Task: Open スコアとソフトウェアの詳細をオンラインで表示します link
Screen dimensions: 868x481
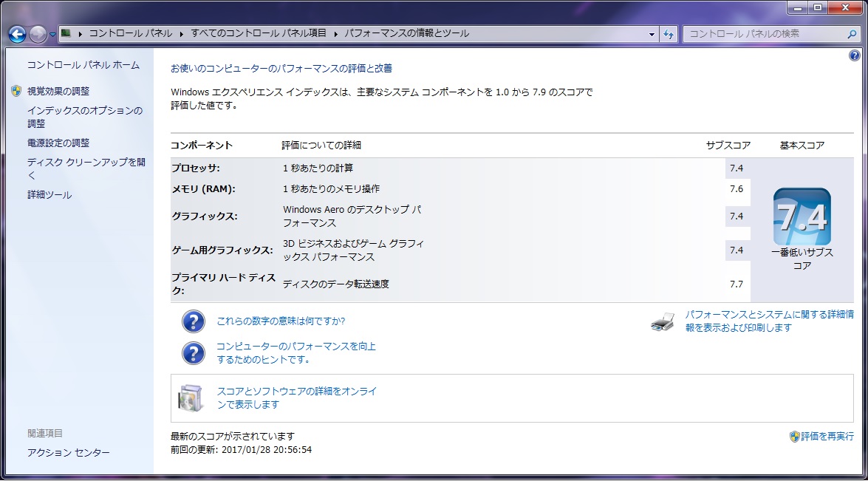Action: pos(297,398)
